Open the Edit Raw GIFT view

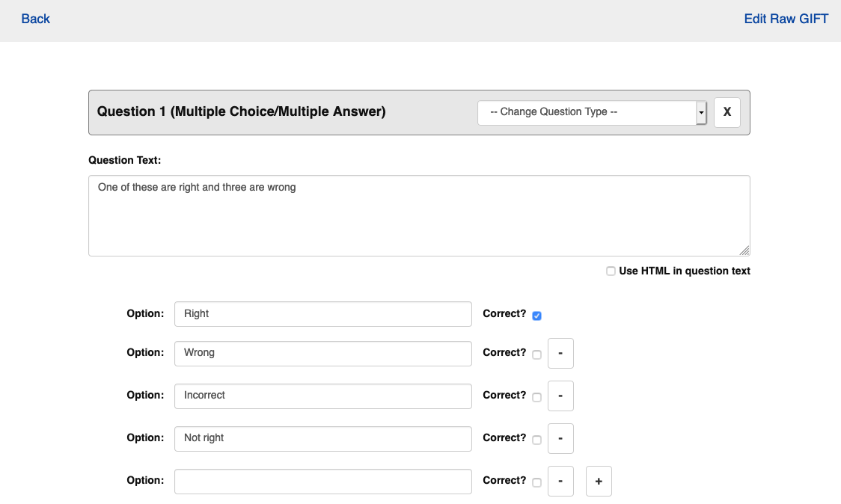tap(786, 19)
